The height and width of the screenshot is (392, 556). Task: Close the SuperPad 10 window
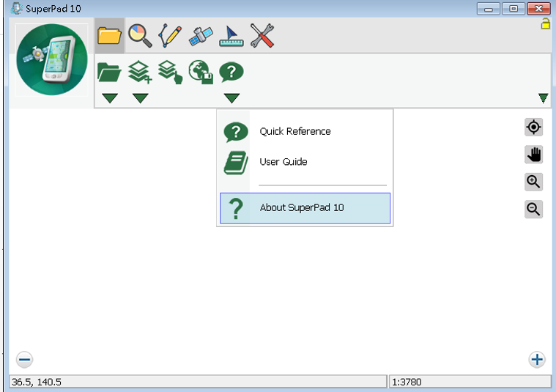click(x=538, y=9)
